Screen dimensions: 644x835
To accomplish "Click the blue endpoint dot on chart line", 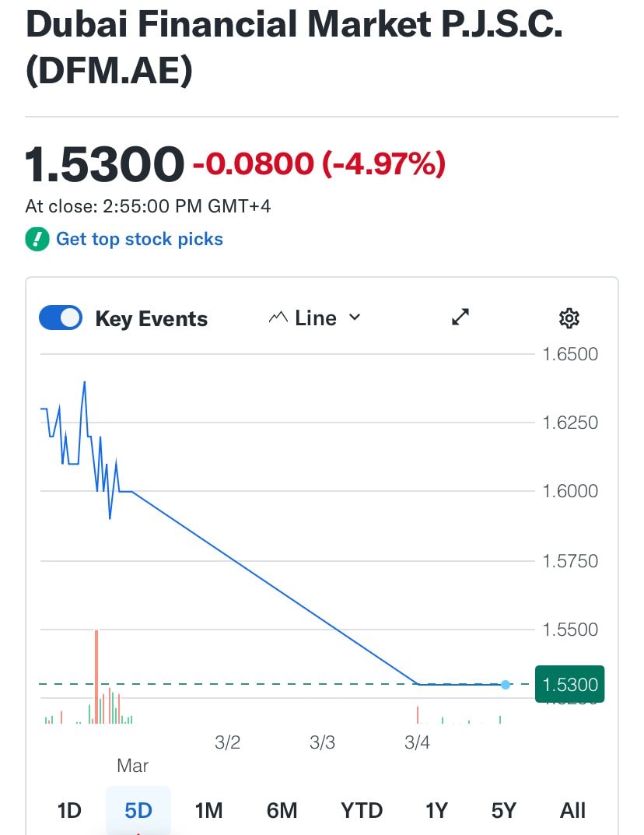I will pyautogui.click(x=506, y=685).
